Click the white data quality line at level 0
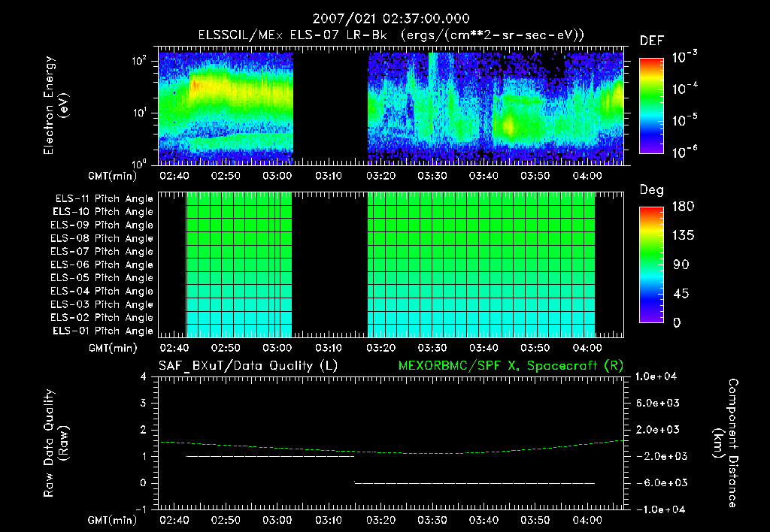The width and height of the screenshot is (770, 532). (474, 483)
